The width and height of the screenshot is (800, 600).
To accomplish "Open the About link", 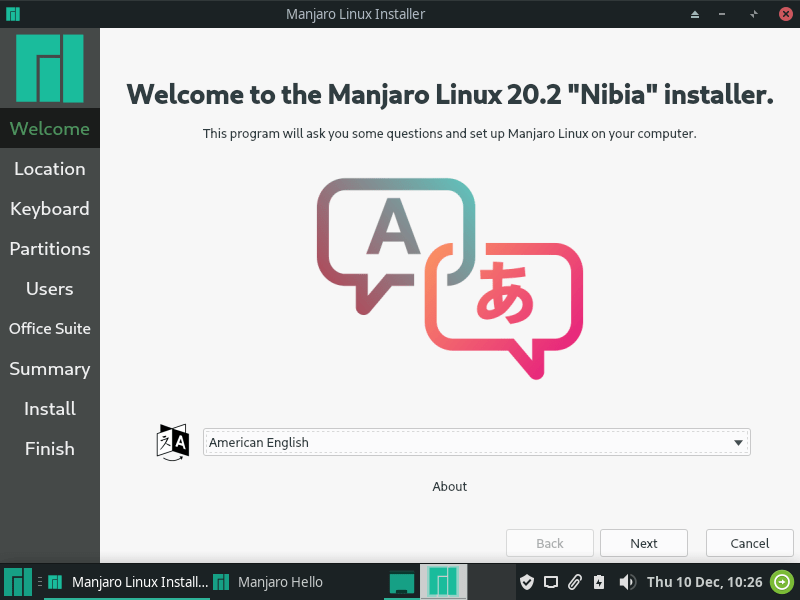I will 449,487.
